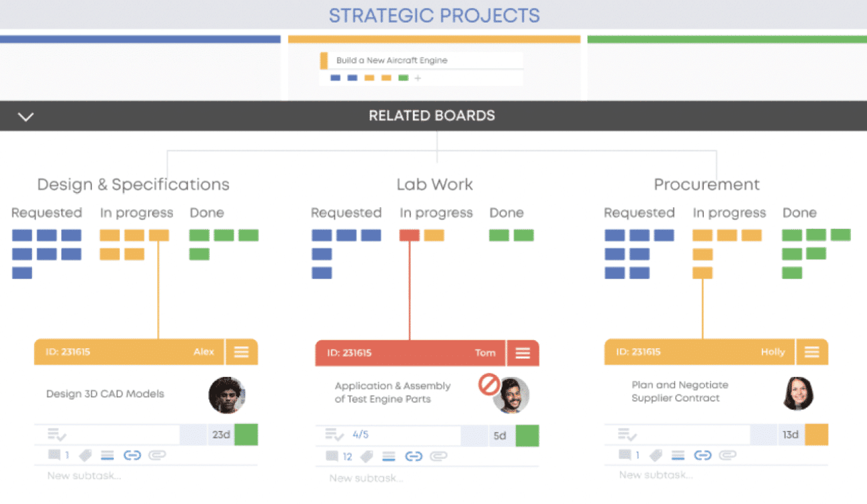This screenshot has width=867, height=504.
Task: Click the 4/5 subtask checklist icon
Action: [x=335, y=435]
